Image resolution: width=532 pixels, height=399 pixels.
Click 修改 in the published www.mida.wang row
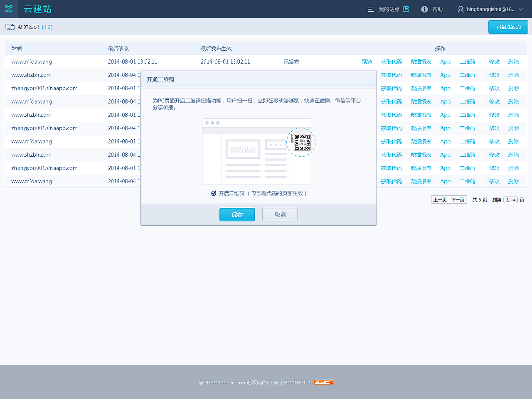[494, 62]
